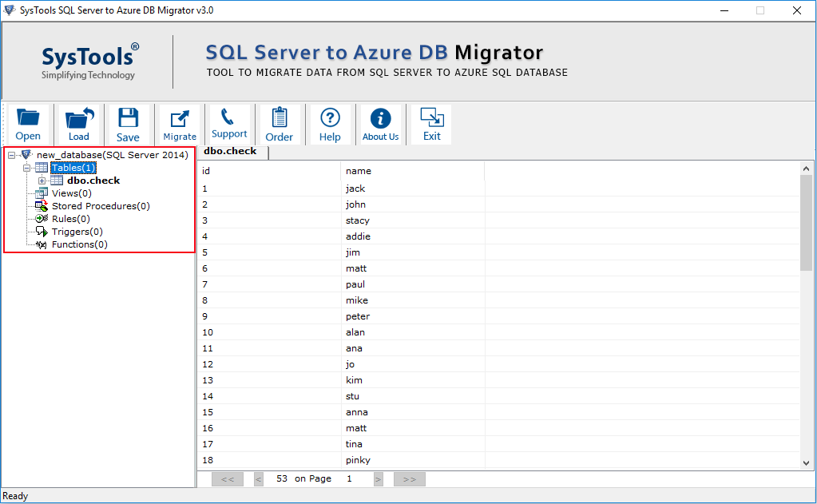Screen dimensions: 817x504
Task: Switch to the dbo.check tab
Action: point(230,150)
